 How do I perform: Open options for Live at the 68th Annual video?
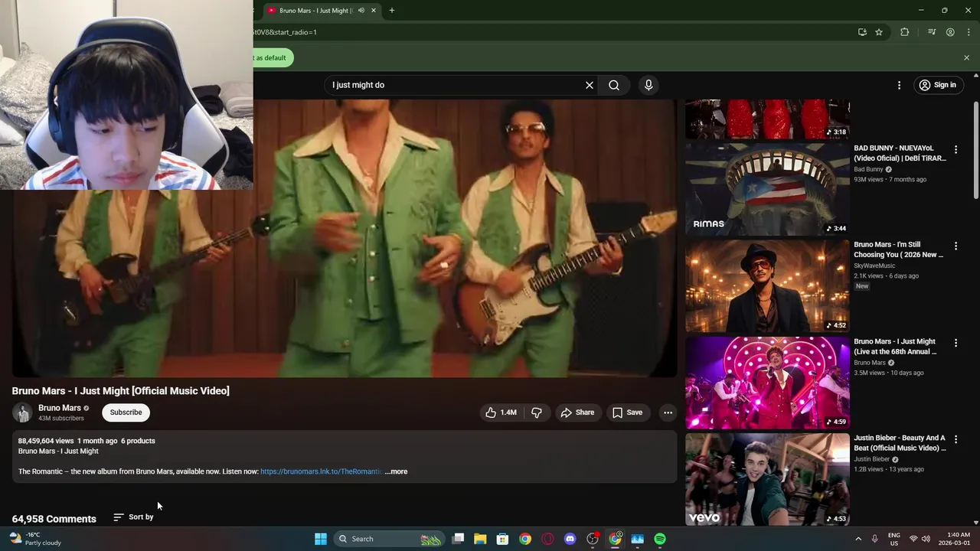click(955, 343)
